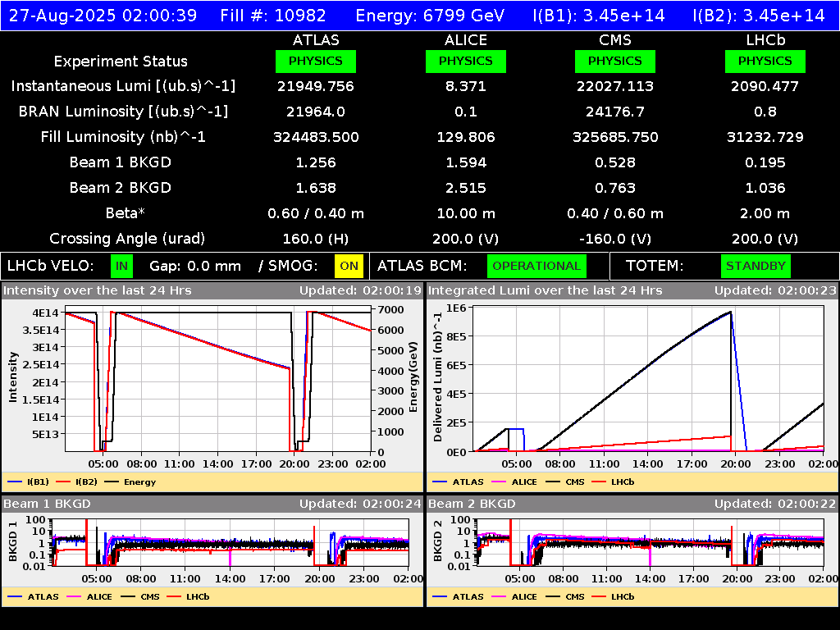Click the Beam 2 BKGD chart title
Screen dimensions: 840x630
point(472,504)
